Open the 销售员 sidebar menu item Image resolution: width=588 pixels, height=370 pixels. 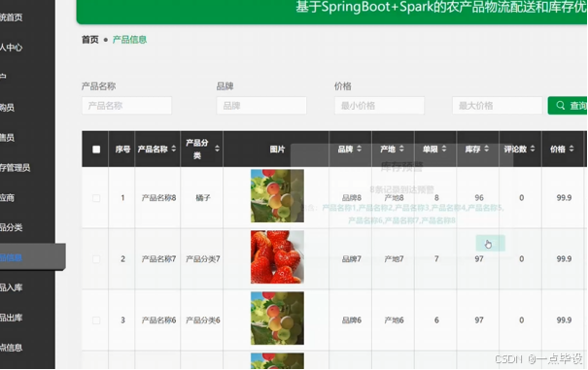pos(8,138)
